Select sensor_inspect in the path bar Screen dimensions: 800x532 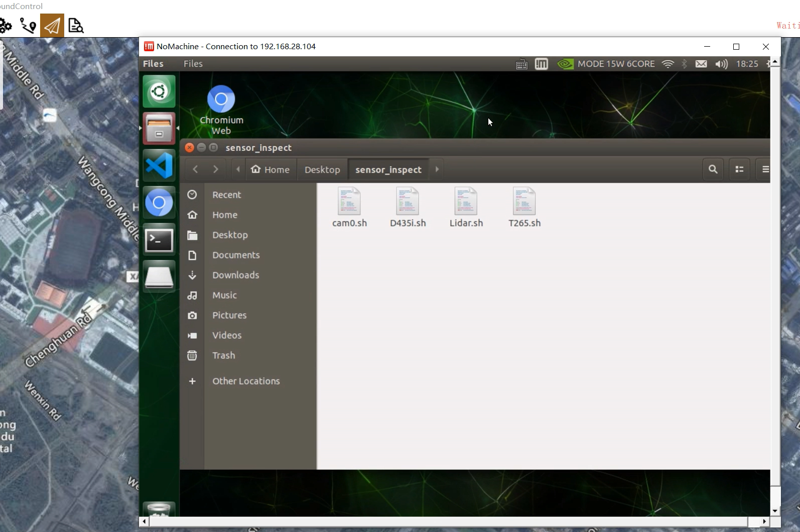click(x=388, y=169)
